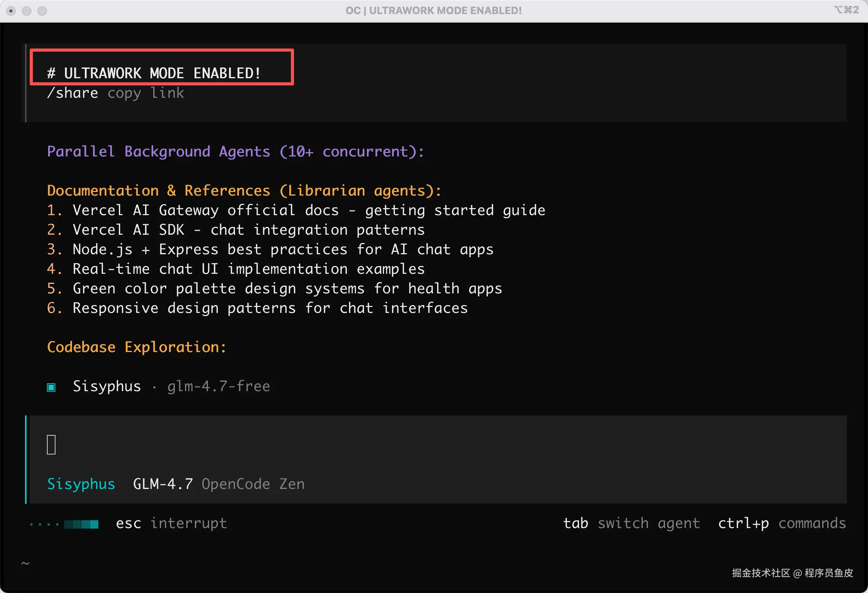Click the cyan square icon beside Sisyphus

click(51, 387)
